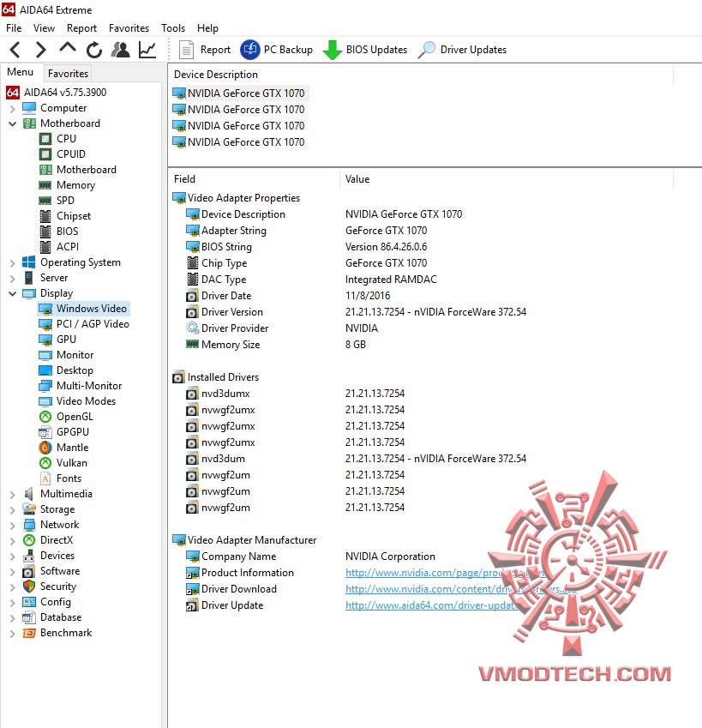Screen dimensions: 702x728
Task: Expand the Multimedia tree node
Action: coord(13,495)
